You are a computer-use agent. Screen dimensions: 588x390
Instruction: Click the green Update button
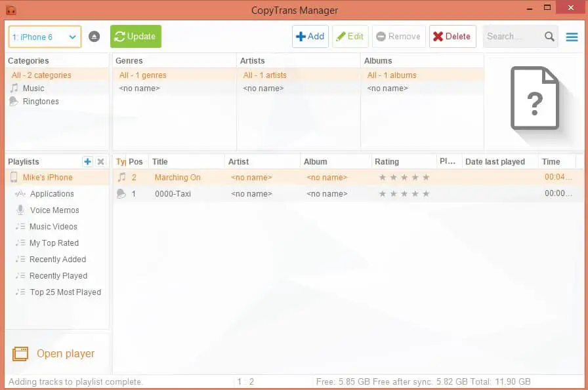(x=136, y=36)
